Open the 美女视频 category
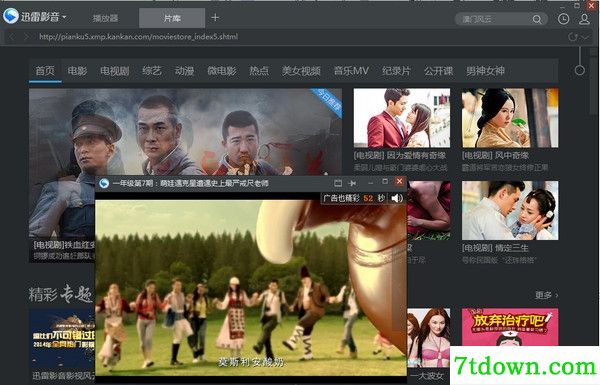This screenshot has width=600, height=385. click(301, 71)
